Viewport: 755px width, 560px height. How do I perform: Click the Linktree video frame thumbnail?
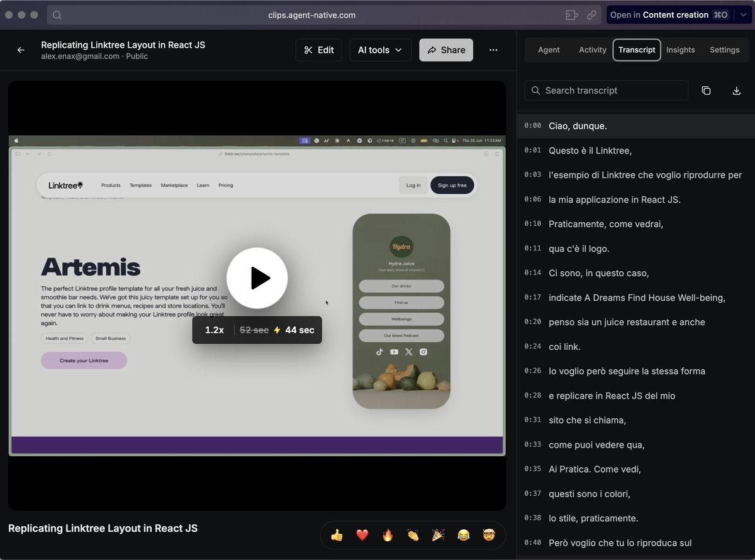(x=257, y=296)
